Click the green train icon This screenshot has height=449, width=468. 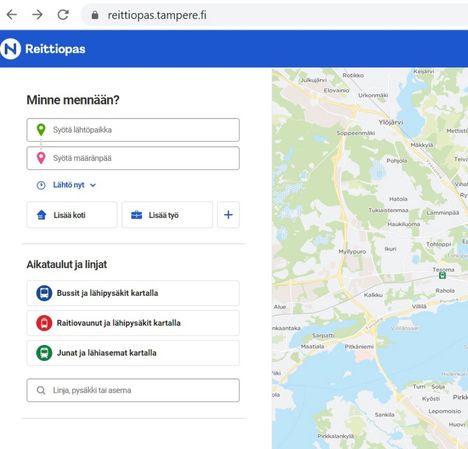[44, 353]
